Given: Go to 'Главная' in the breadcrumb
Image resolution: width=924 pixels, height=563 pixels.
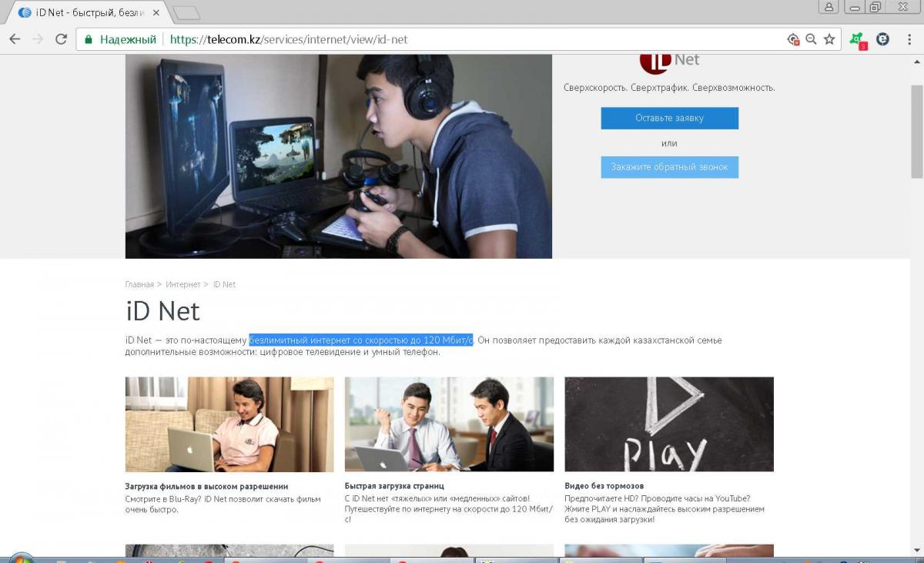Looking at the screenshot, I should point(139,285).
